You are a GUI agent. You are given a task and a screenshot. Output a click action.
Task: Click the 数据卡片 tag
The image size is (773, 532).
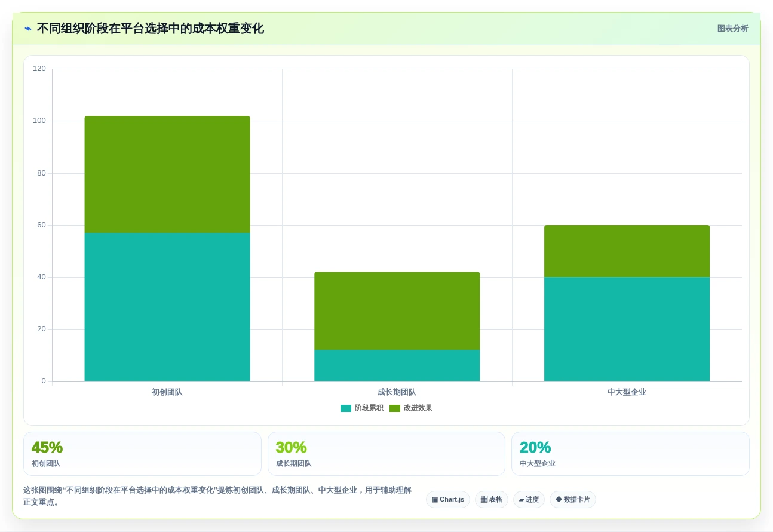[x=573, y=499]
